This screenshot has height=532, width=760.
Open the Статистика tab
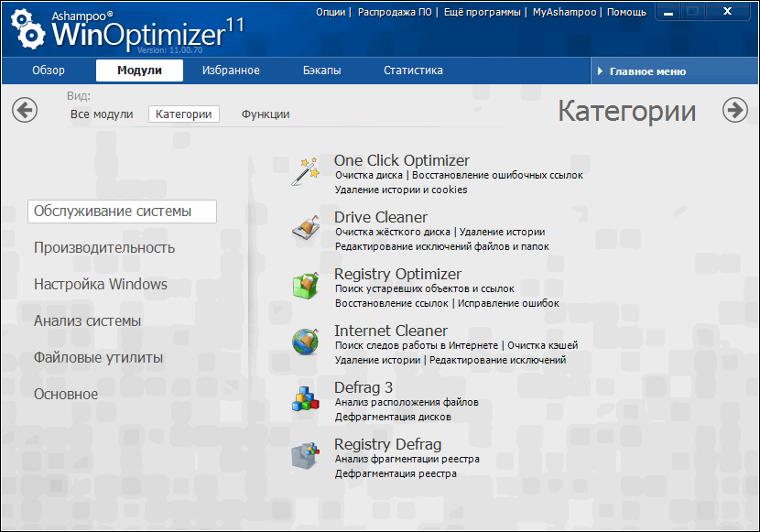tap(413, 71)
